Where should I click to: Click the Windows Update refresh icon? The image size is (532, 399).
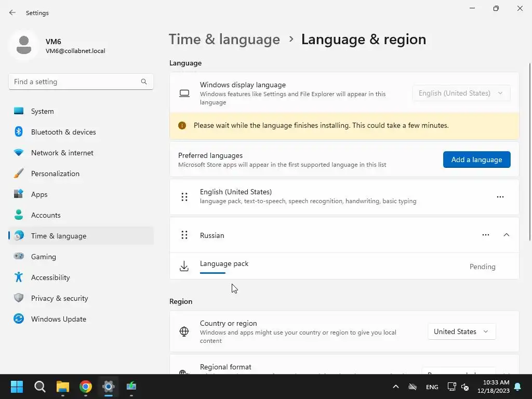tap(19, 318)
